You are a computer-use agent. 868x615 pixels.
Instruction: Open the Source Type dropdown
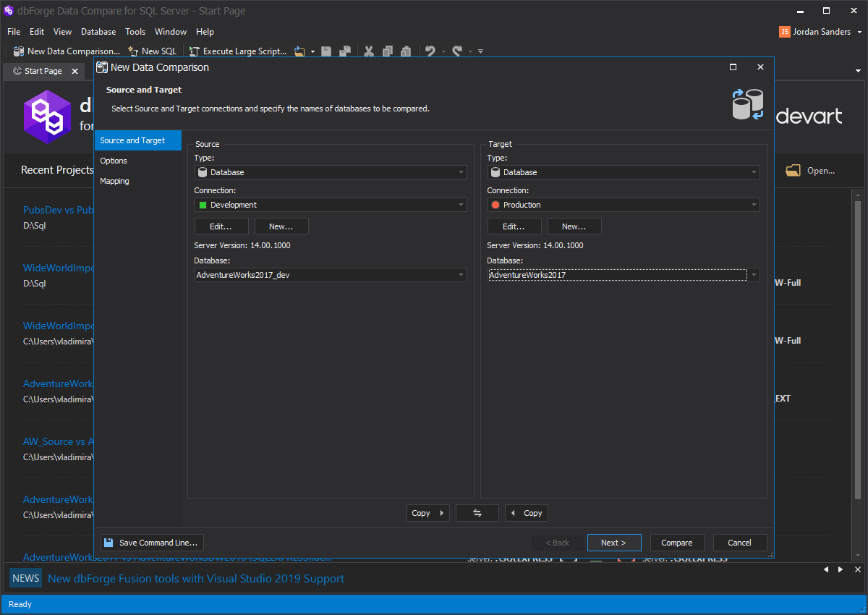point(331,172)
